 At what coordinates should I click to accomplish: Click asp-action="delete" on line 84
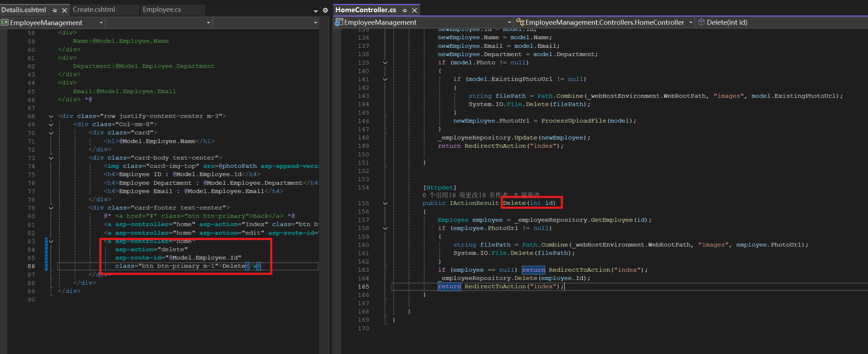tap(151, 249)
